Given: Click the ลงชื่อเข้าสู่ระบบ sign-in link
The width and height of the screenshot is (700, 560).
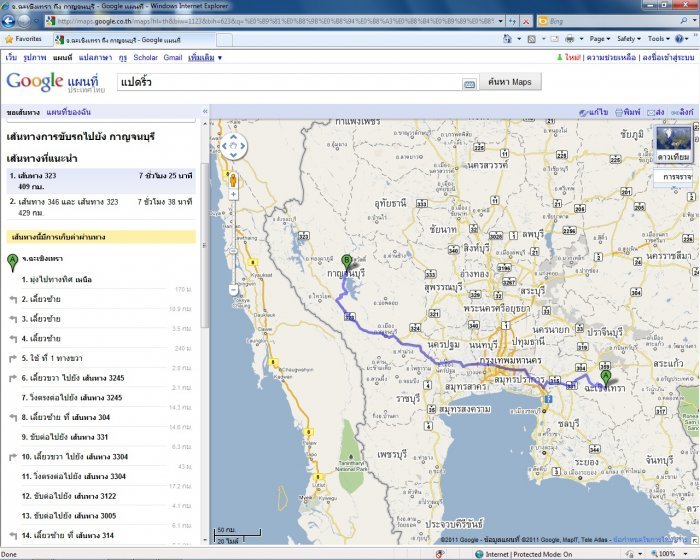Looking at the screenshot, I should point(668,58).
